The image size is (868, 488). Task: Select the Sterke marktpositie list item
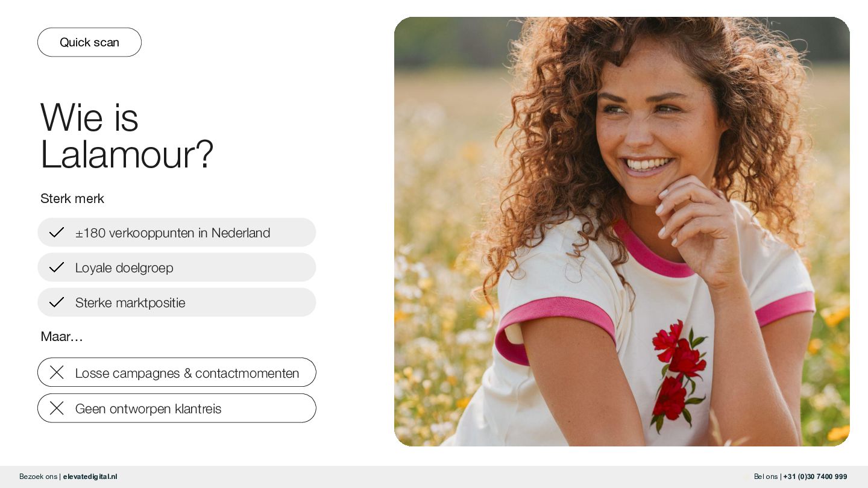pos(177,302)
